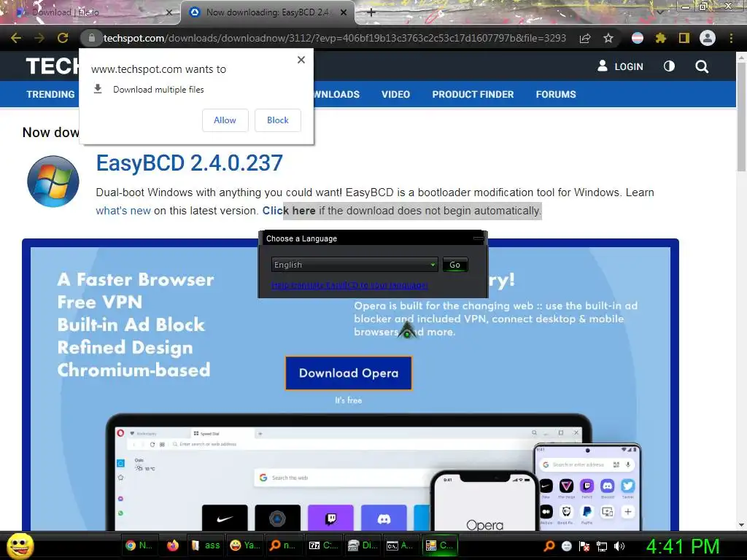747x560 pixels.
Task: Click the Download Opera button
Action: pyautogui.click(x=349, y=373)
